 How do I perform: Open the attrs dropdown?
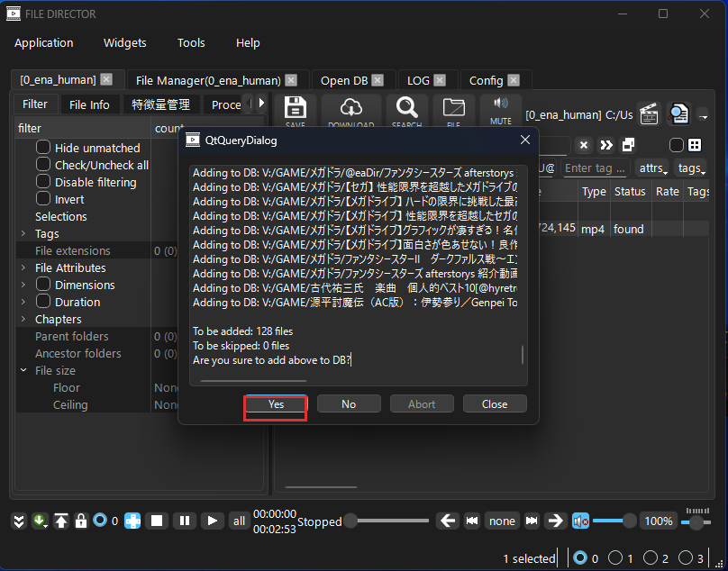(652, 168)
